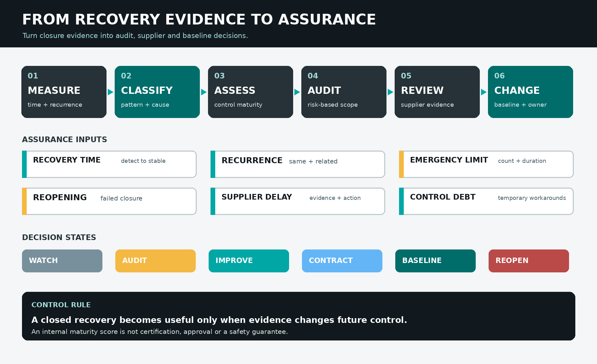597x364 pixels.
Task: Select the 01 MEASURE step card
Action: click(x=64, y=92)
